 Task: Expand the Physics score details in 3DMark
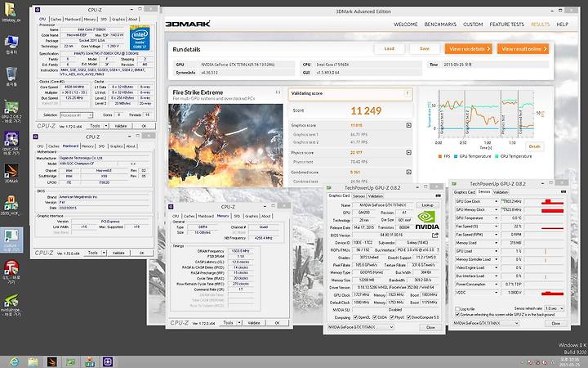[x=409, y=152]
